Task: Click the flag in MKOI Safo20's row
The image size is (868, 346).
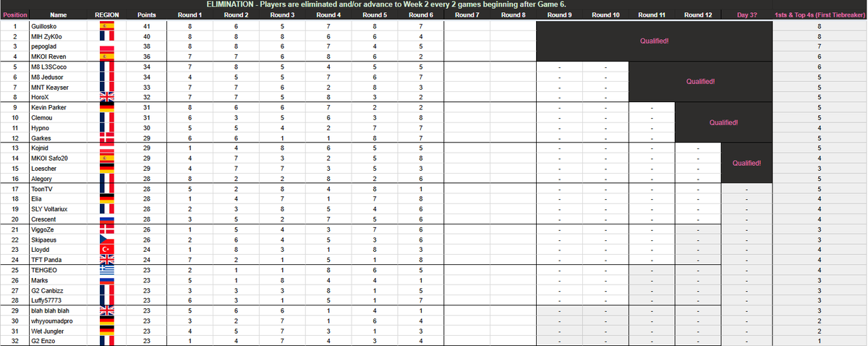Action: pos(107,158)
